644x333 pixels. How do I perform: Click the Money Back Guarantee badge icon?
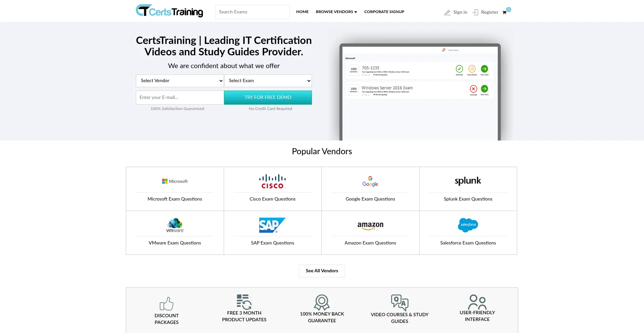pyautogui.click(x=322, y=302)
